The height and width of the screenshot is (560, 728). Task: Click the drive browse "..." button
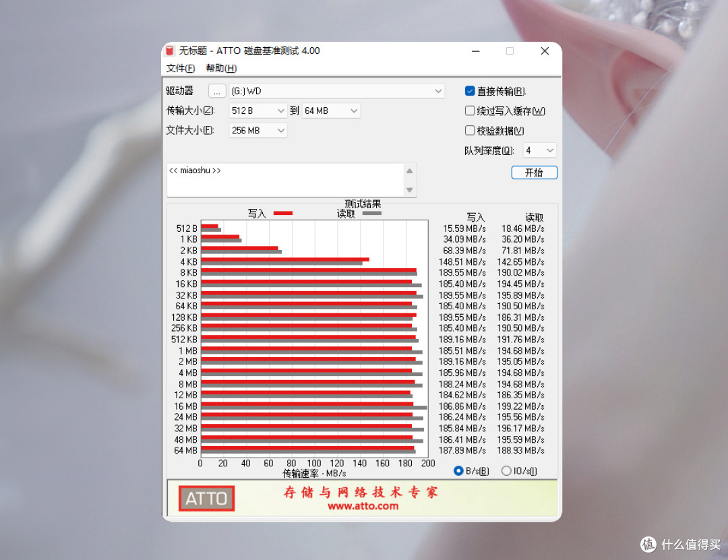[217, 91]
